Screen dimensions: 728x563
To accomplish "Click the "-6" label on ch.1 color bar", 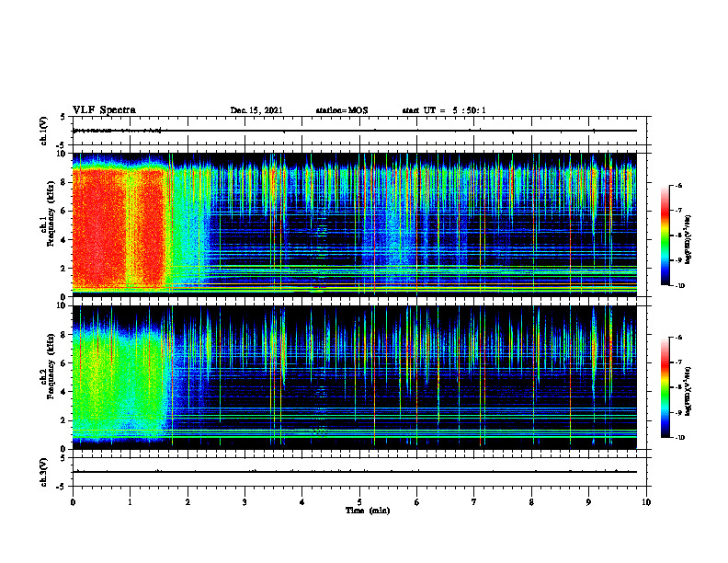I will tap(677, 186).
